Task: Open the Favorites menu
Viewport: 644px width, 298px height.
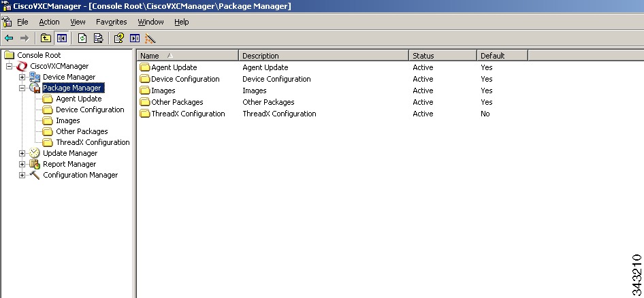Action: (x=111, y=22)
